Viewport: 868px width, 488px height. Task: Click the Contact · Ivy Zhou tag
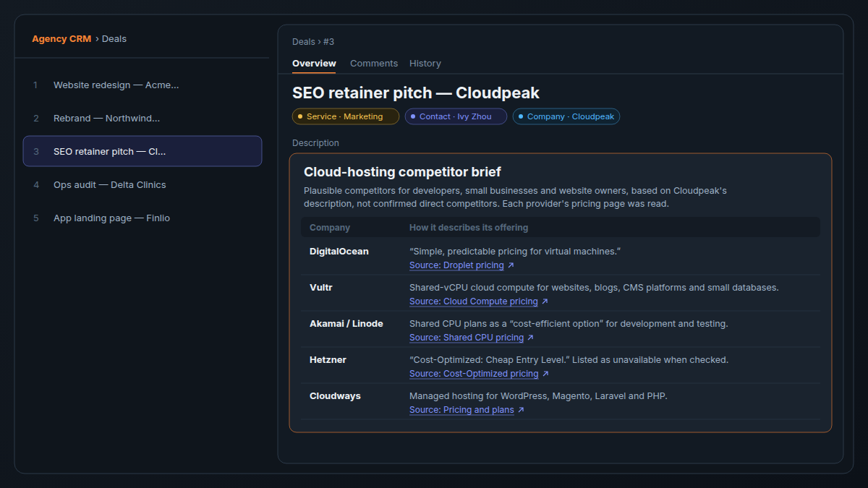[x=456, y=116]
